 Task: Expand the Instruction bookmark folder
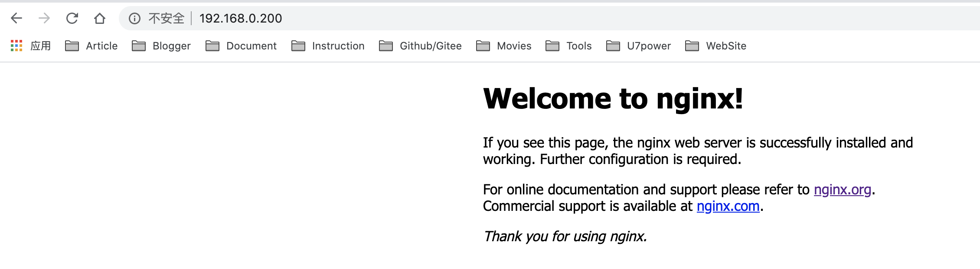click(x=328, y=46)
